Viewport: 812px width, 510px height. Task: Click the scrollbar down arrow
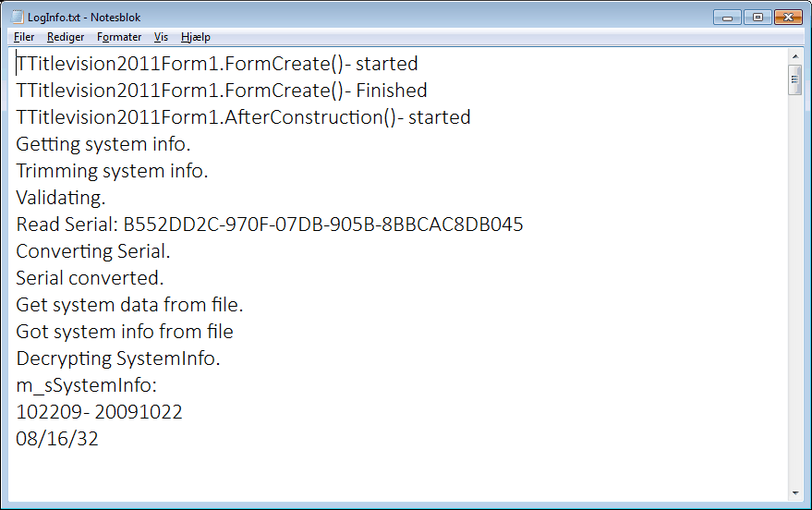point(795,493)
